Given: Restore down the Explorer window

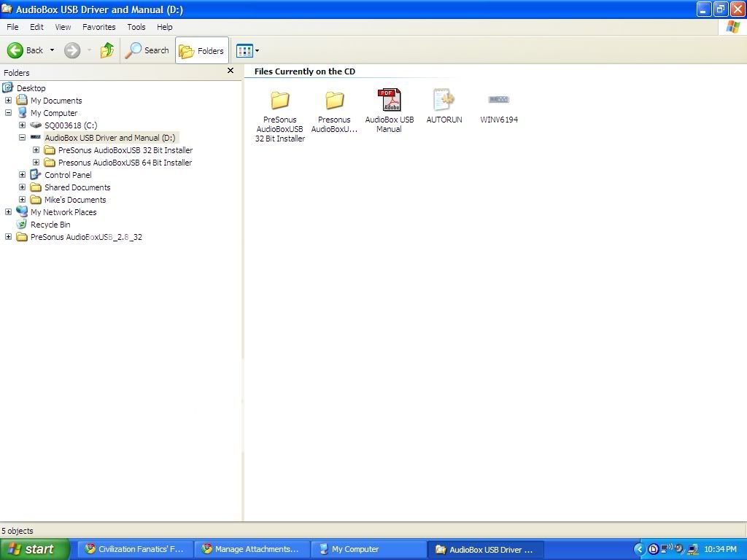Looking at the screenshot, I should click(721, 9).
